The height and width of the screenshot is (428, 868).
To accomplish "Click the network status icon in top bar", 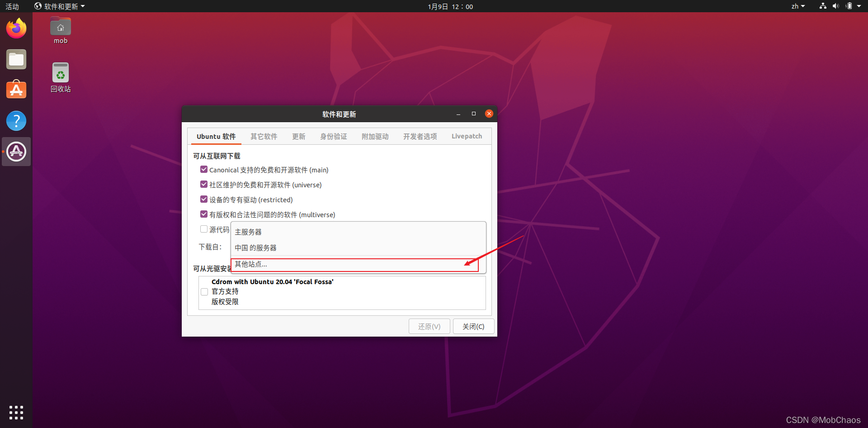I will click(823, 6).
